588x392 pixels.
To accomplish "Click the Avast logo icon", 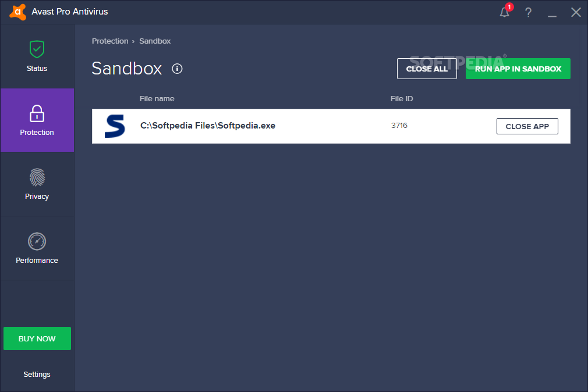I will [17, 12].
